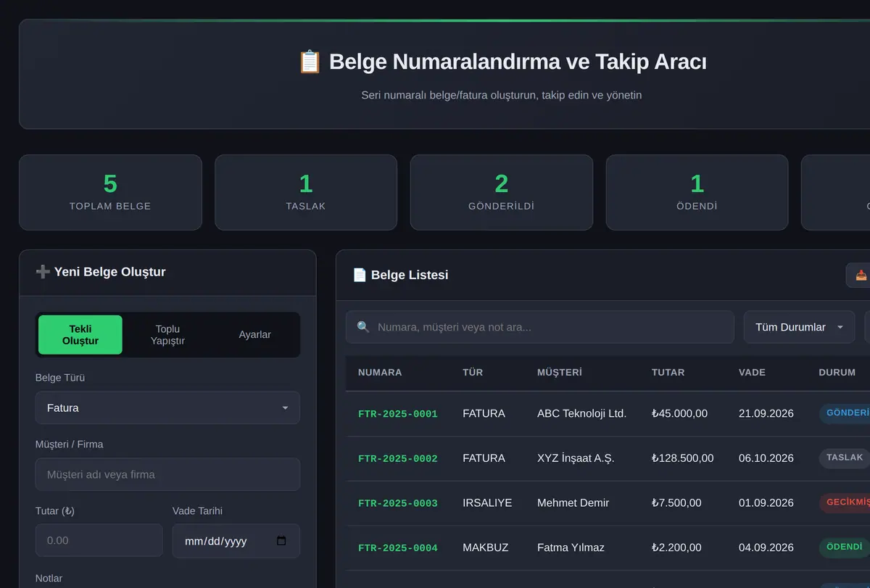The height and width of the screenshot is (588, 870).
Task: Sort by the VADE column header
Action: [753, 373]
